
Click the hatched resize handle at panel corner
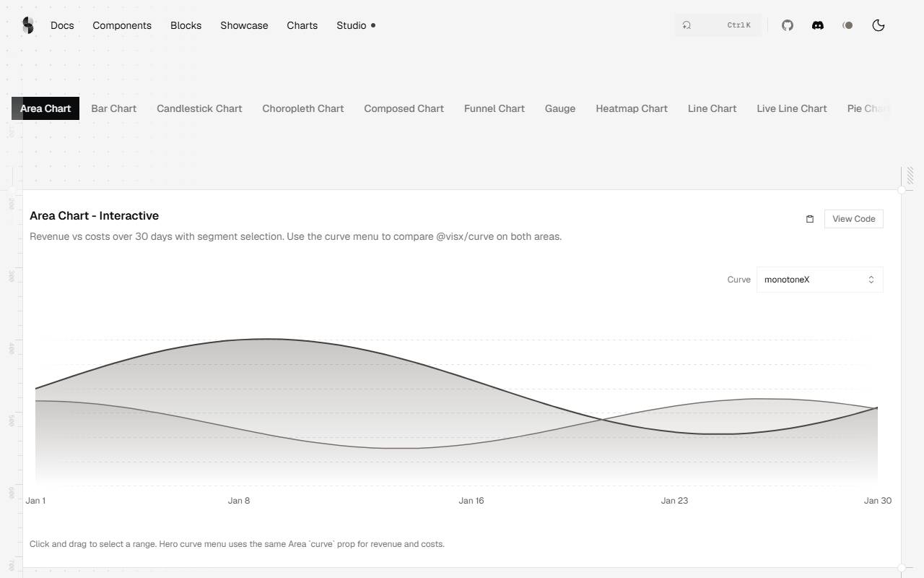point(910,175)
